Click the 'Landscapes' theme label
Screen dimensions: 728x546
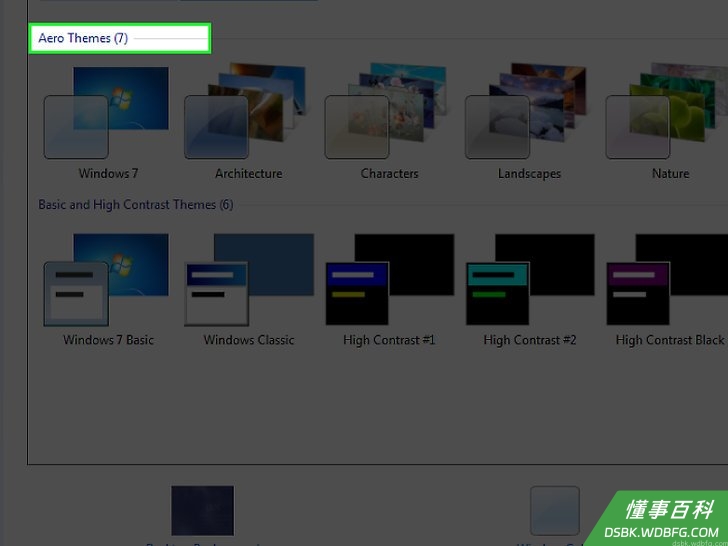529,174
